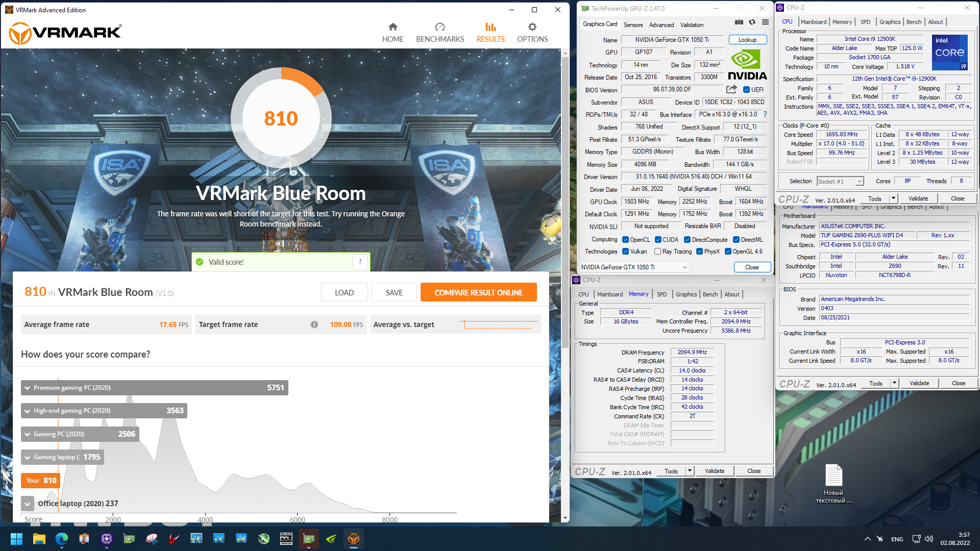980x551 pixels.
Task: Click Intel Core i9 logo in CPU-Z
Action: click(949, 52)
